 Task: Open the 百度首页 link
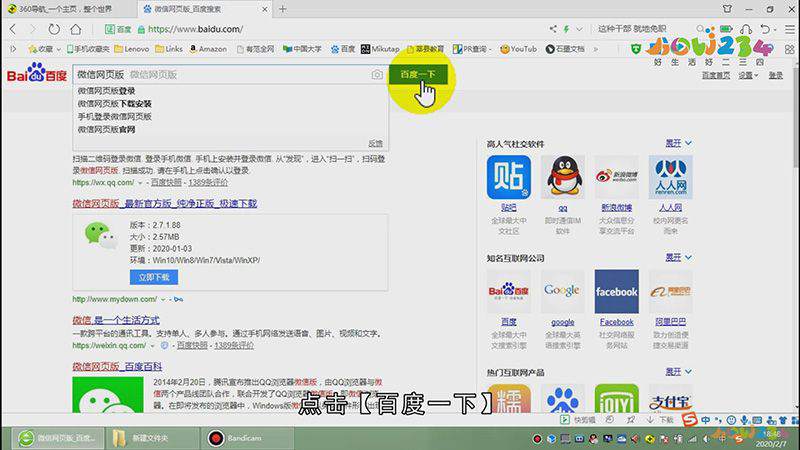pyautogui.click(x=716, y=75)
